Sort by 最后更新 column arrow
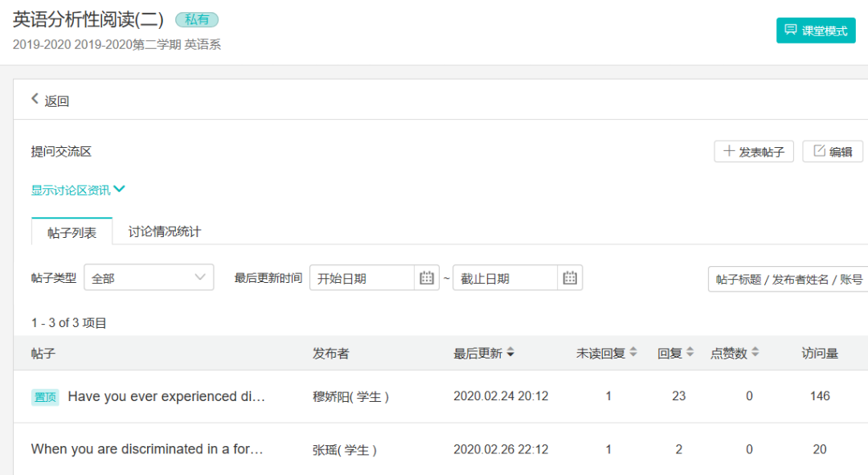Image resolution: width=868 pixels, height=475 pixels. (510, 353)
